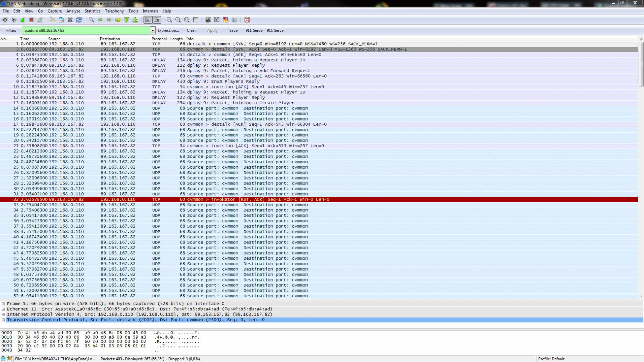Viewport: 644px width, 362px height.
Task: Click the zoom in icon
Action: [x=169, y=20]
